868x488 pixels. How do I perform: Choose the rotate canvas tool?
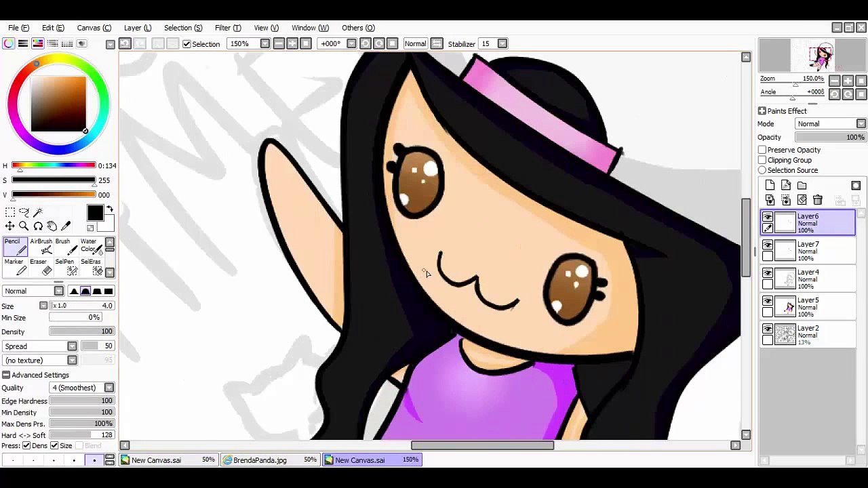pos(38,226)
